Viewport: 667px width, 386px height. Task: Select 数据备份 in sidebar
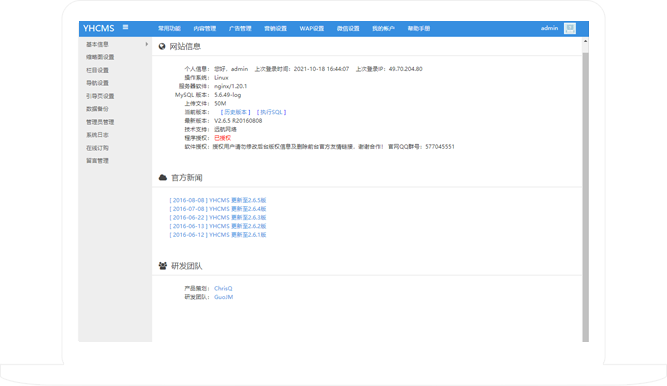point(97,109)
